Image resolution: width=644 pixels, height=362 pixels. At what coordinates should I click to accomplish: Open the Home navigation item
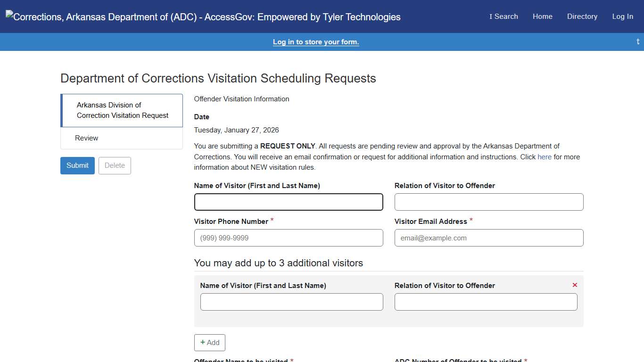(542, 16)
